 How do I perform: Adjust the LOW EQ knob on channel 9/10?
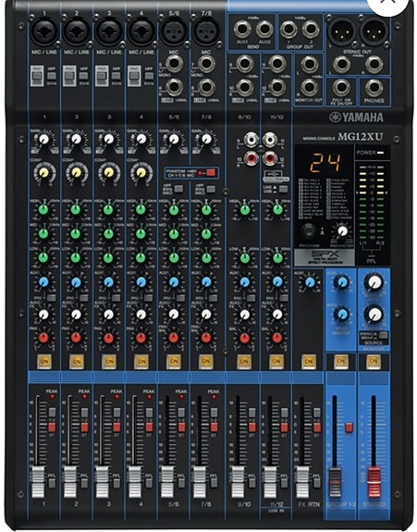245,258
